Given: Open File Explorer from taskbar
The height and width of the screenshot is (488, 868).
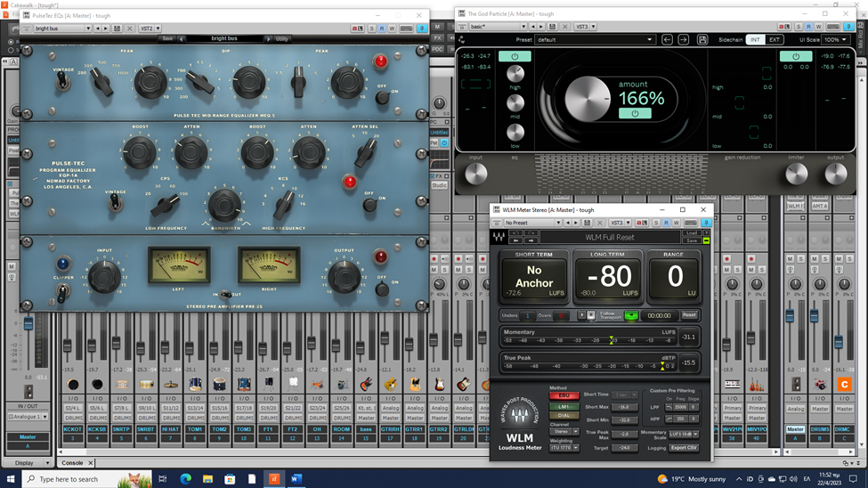Looking at the screenshot, I should click(x=207, y=478).
